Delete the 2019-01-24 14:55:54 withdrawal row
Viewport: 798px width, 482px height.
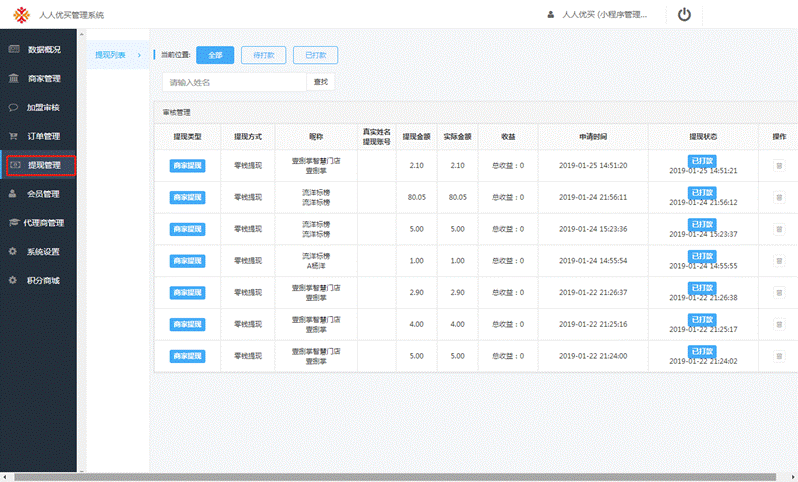tap(779, 261)
